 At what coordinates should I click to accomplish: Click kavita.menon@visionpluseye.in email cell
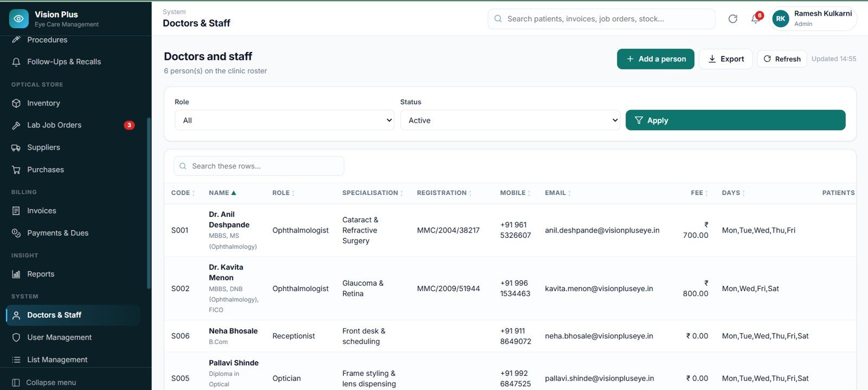point(599,288)
